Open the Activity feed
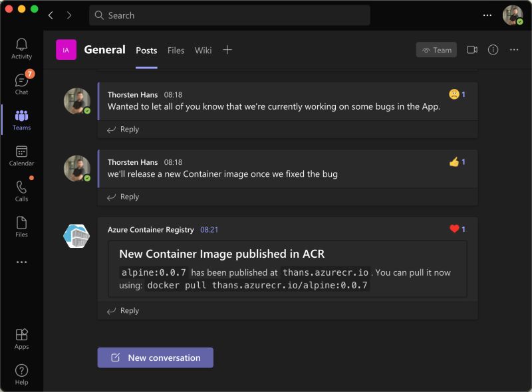The image size is (532, 392). click(21, 47)
